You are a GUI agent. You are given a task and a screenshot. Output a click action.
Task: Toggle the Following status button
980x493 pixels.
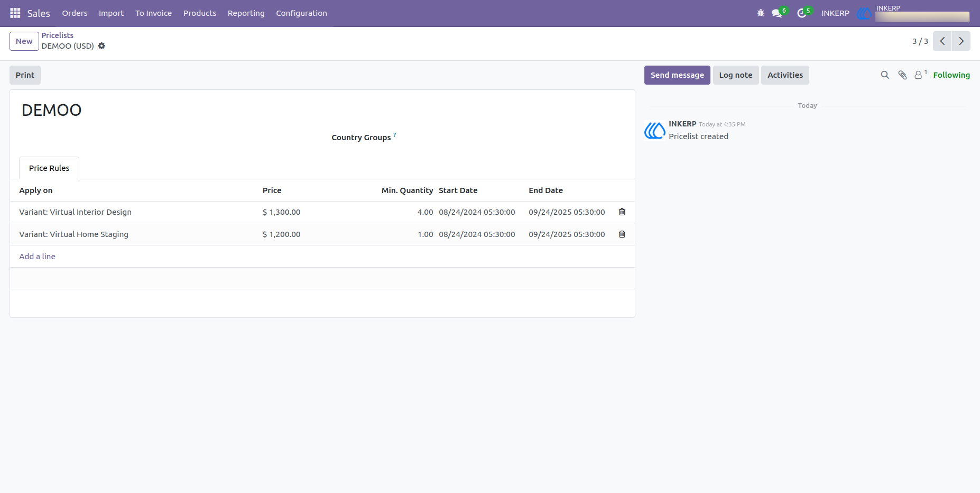pyautogui.click(x=951, y=75)
